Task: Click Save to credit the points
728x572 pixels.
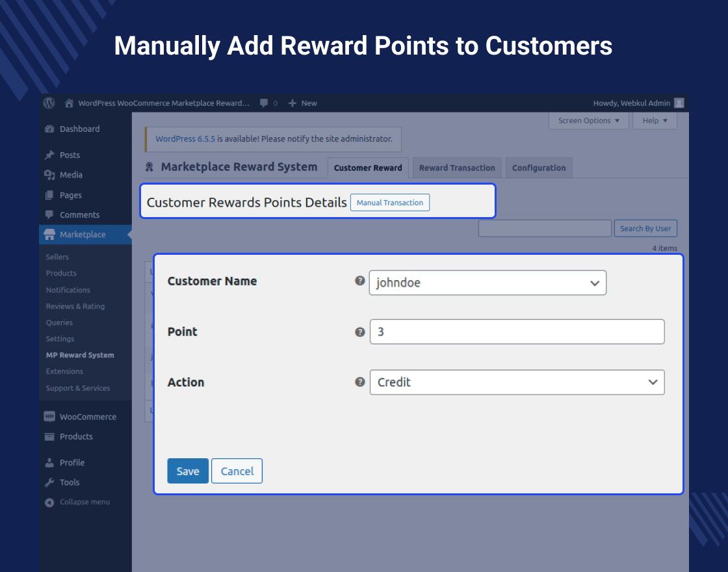Action: point(188,471)
